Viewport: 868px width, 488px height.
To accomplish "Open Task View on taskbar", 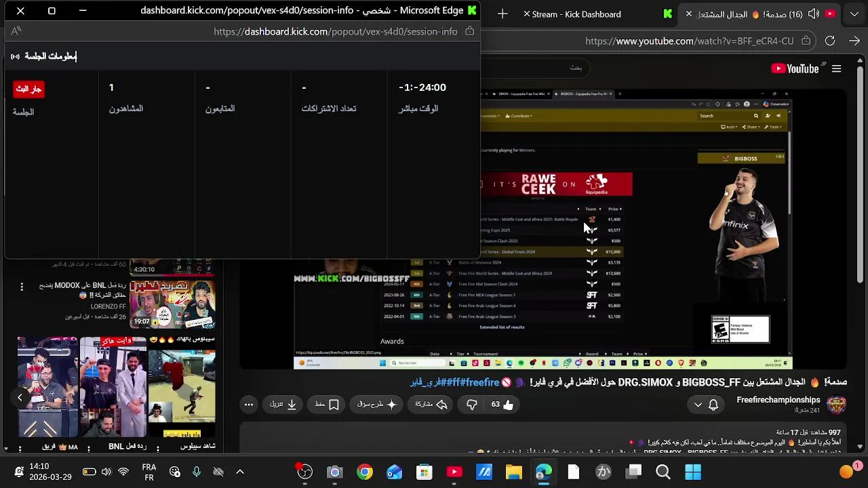I will 633,472.
